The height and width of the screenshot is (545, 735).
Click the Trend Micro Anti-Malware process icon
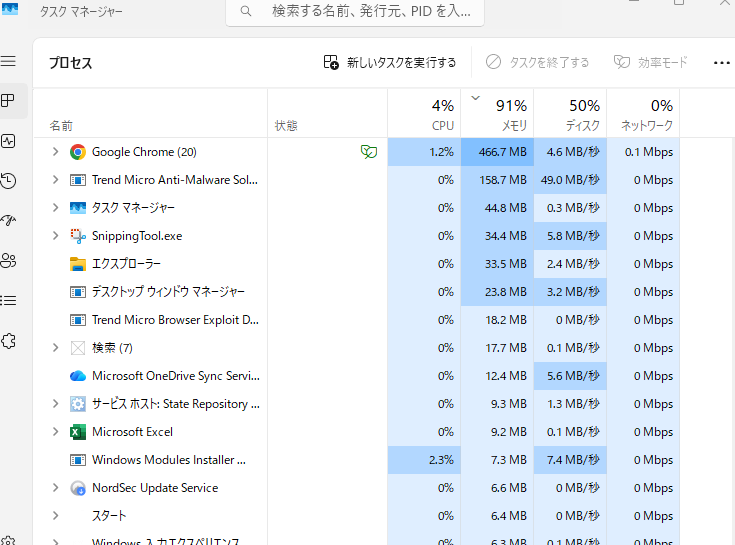click(78, 180)
